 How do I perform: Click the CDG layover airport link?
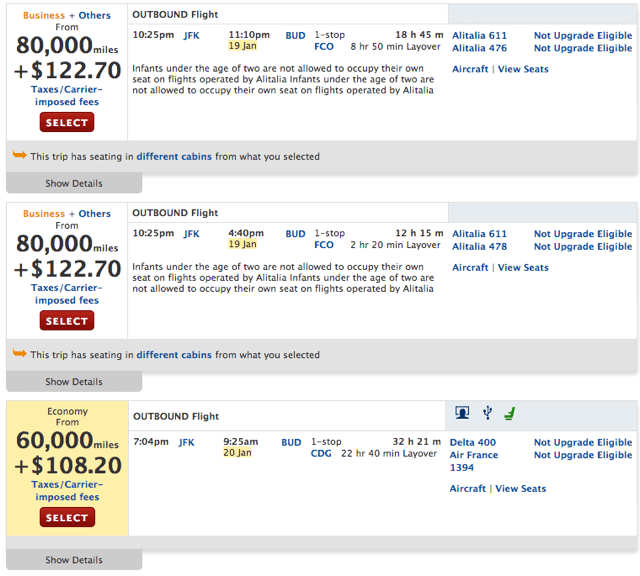point(321,454)
